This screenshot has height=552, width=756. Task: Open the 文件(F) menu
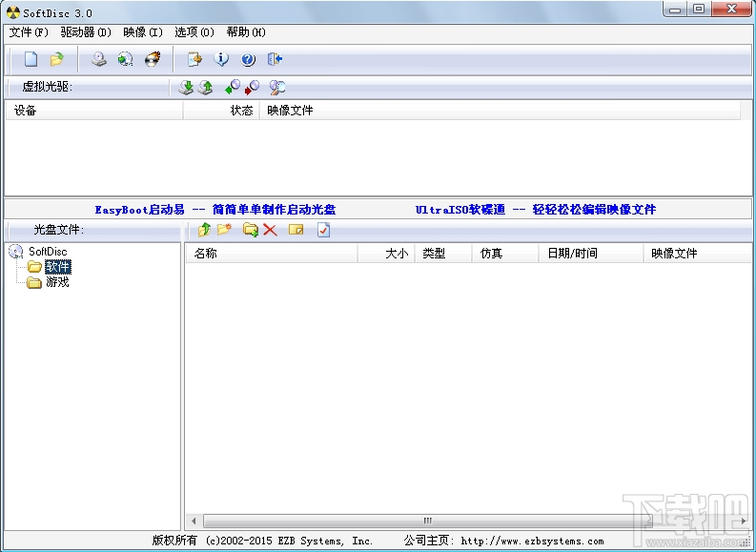[29, 32]
